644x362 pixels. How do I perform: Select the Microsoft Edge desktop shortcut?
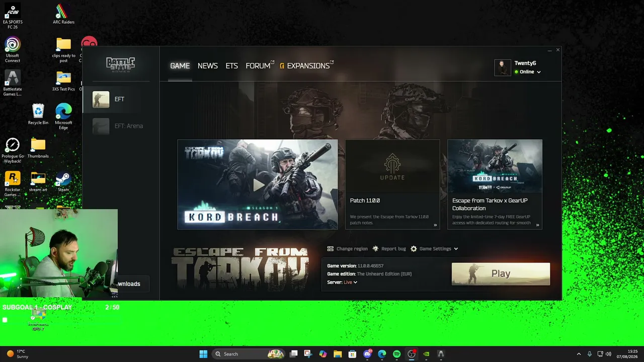point(63,117)
